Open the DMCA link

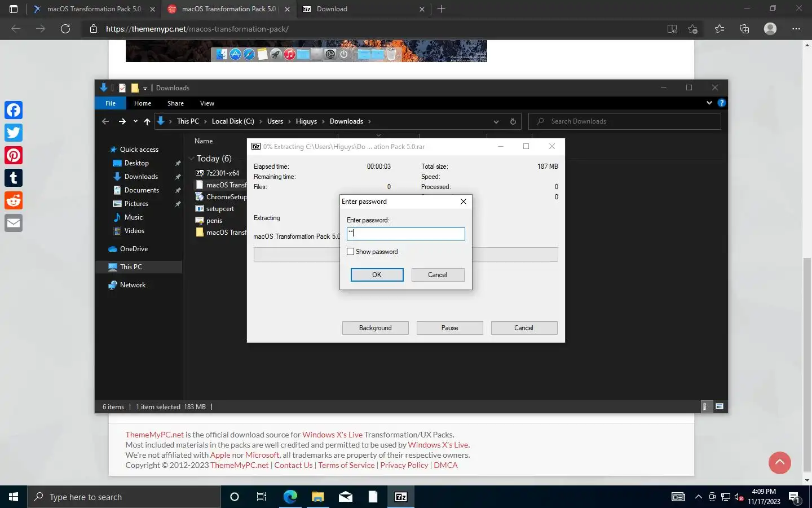(x=445, y=465)
